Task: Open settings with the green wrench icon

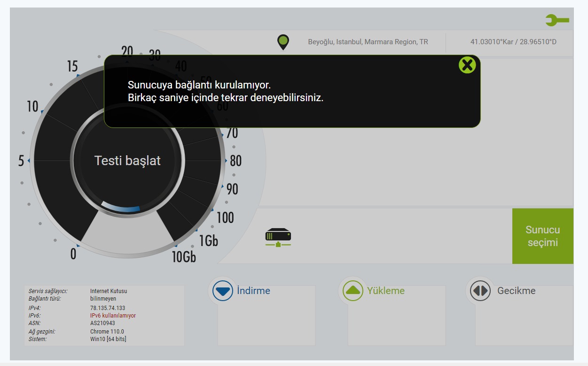Action: [557, 20]
